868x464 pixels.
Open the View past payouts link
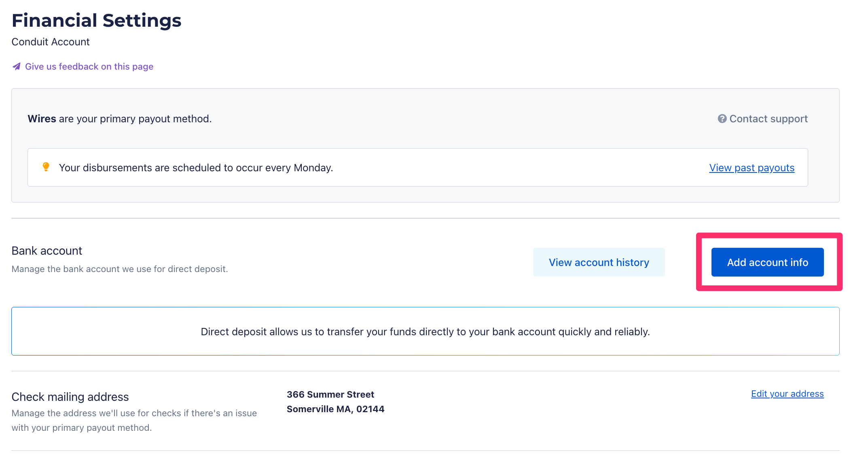pos(752,168)
